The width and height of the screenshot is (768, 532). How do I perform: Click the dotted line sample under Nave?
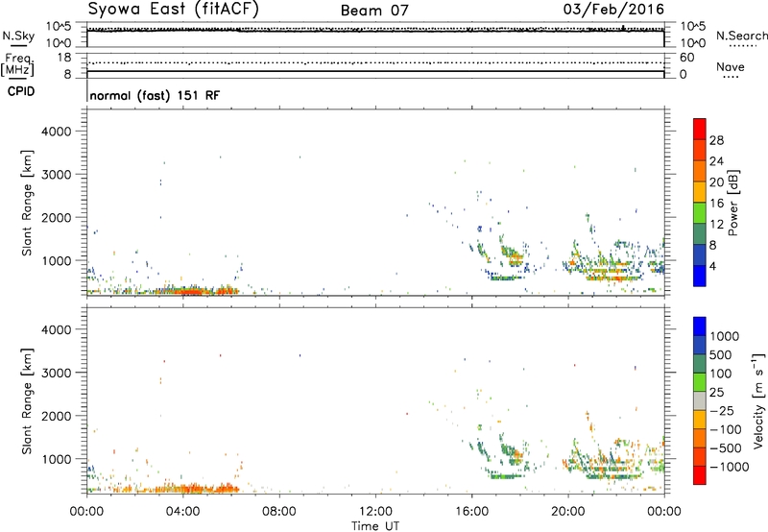(x=731, y=78)
